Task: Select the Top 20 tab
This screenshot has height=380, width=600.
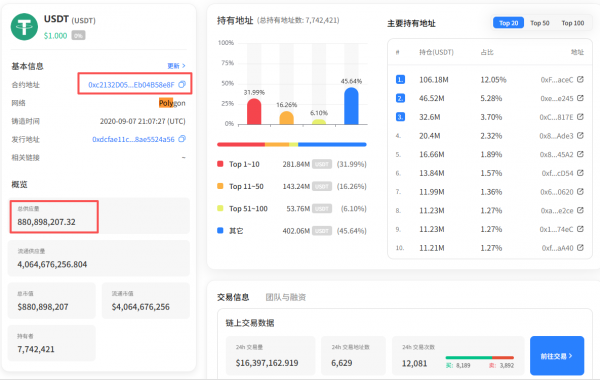Action: 508,23
